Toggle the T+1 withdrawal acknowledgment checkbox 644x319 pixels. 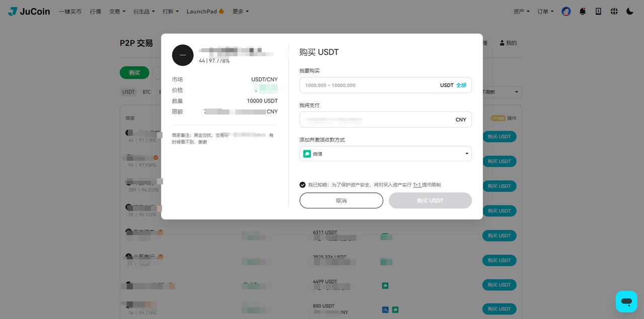pos(302,185)
